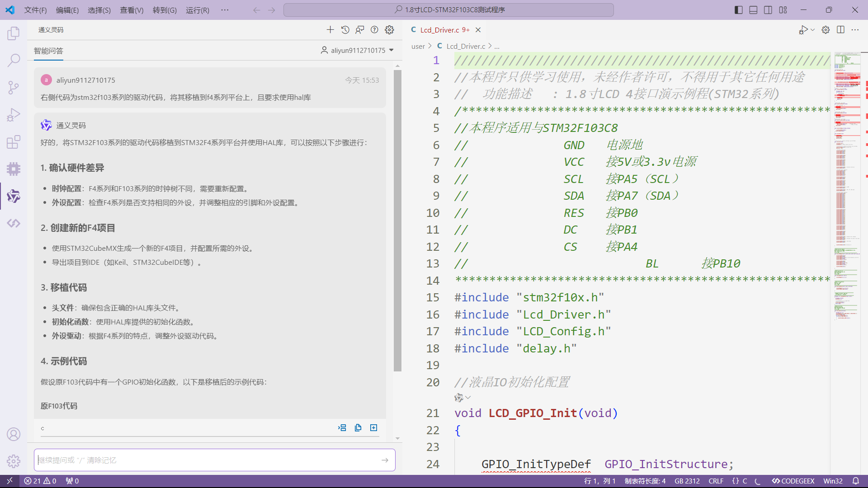Click the feedback person icon in Tongyi panel

(360, 30)
